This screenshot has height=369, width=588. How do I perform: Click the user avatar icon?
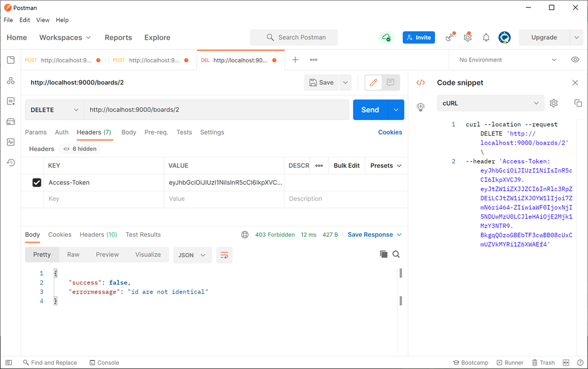pyautogui.click(x=504, y=37)
